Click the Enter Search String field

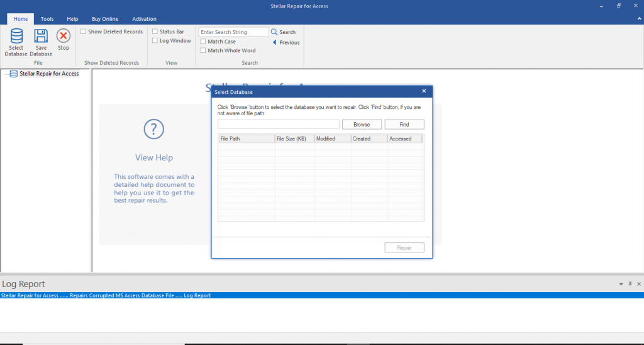coord(234,32)
